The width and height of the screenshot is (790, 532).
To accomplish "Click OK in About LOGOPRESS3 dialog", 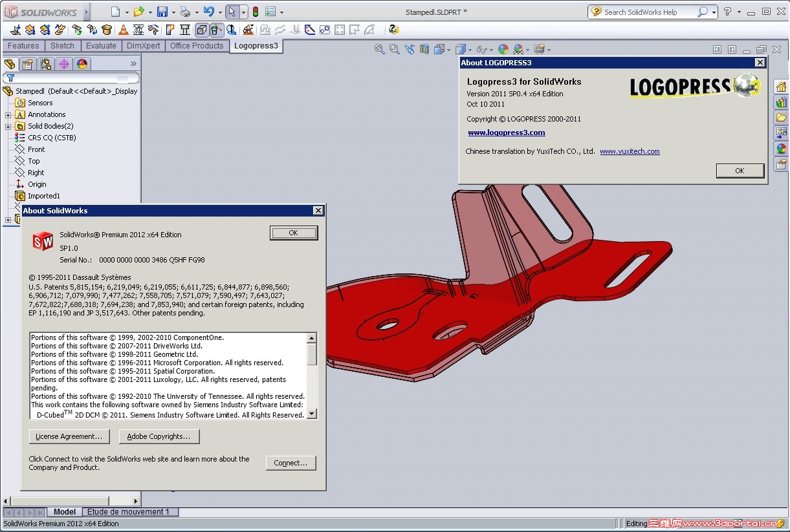I will tap(740, 171).
